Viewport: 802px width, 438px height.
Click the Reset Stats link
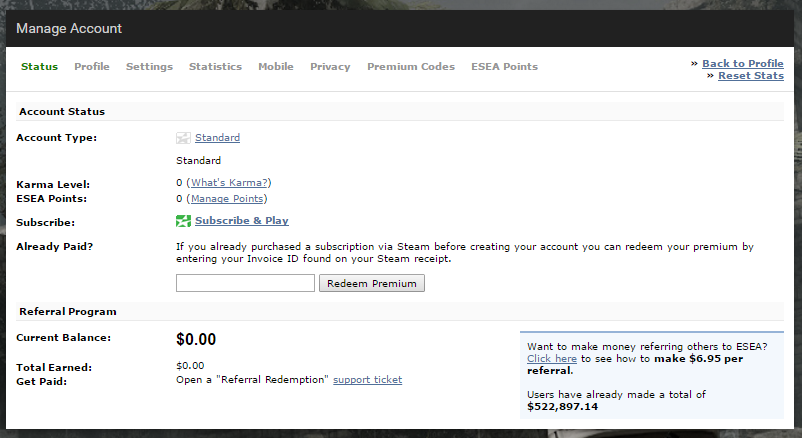751,76
